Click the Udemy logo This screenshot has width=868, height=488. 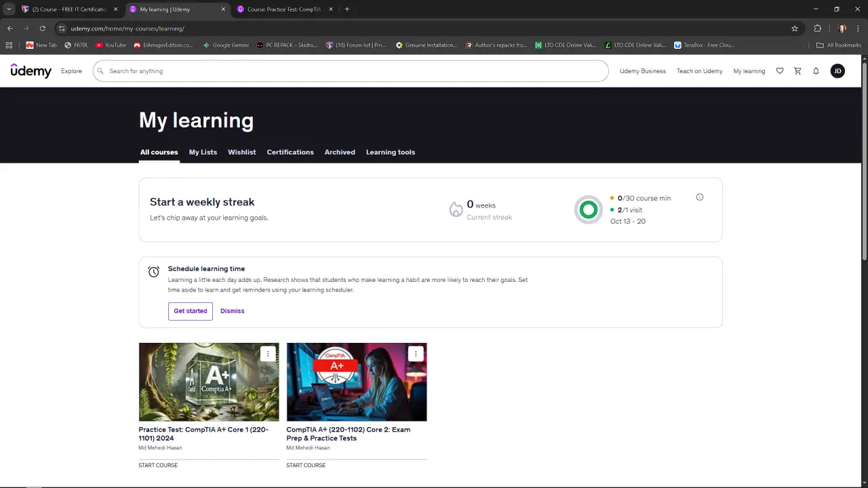tap(31, 71)
